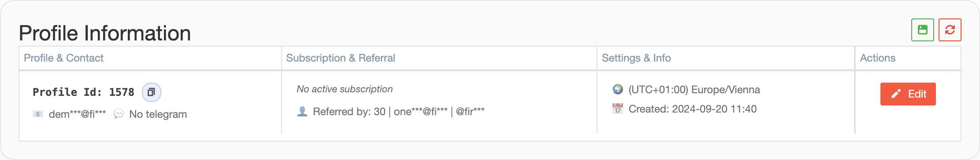Click the green save icon button
980x160 pixels.
coord(922,30)
